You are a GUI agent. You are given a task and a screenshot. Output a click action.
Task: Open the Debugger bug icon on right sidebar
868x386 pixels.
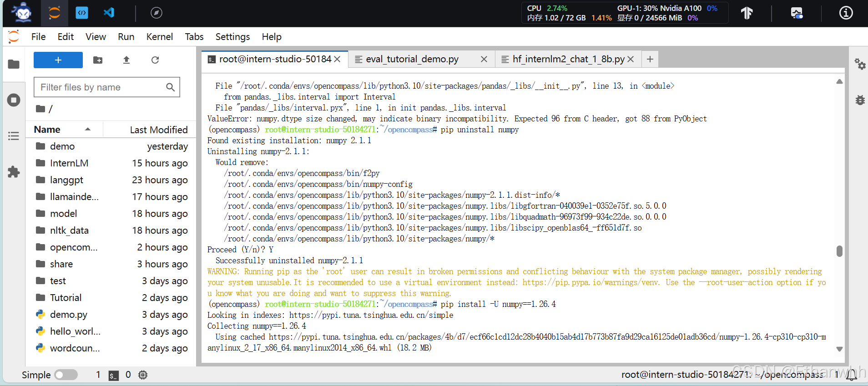pos(860,100)
